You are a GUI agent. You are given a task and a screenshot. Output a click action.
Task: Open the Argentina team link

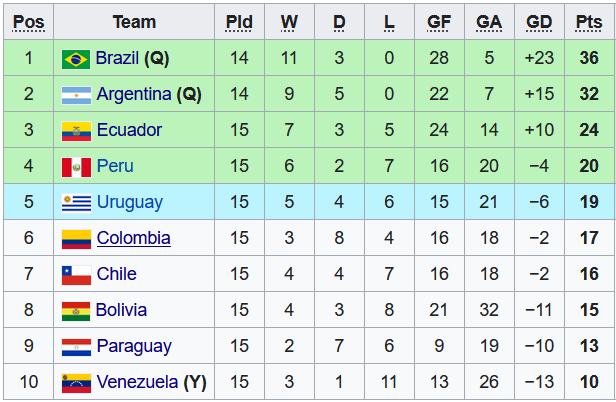[133, 95]
